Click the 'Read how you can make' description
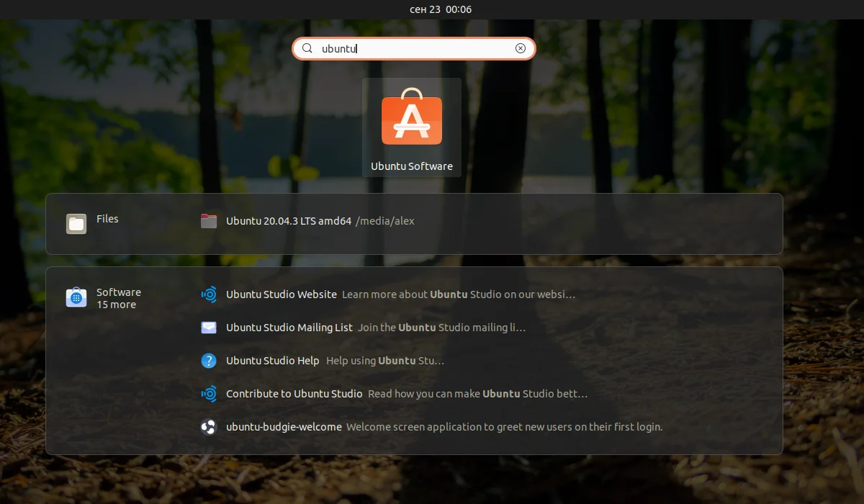The height and width of the screenshot is (504, 864). [x=478, y=394]
